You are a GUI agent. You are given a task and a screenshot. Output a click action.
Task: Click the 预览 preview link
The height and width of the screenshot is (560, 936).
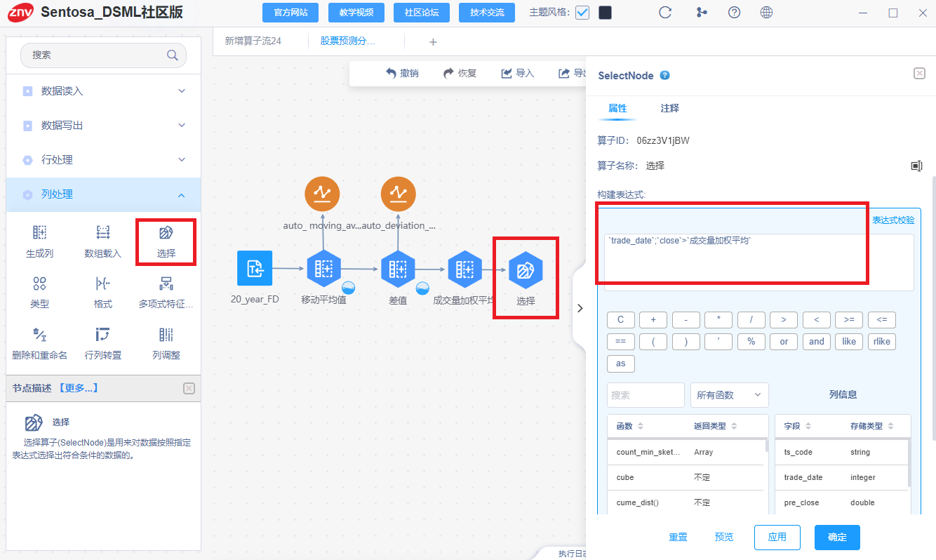[x=724, y=537]
